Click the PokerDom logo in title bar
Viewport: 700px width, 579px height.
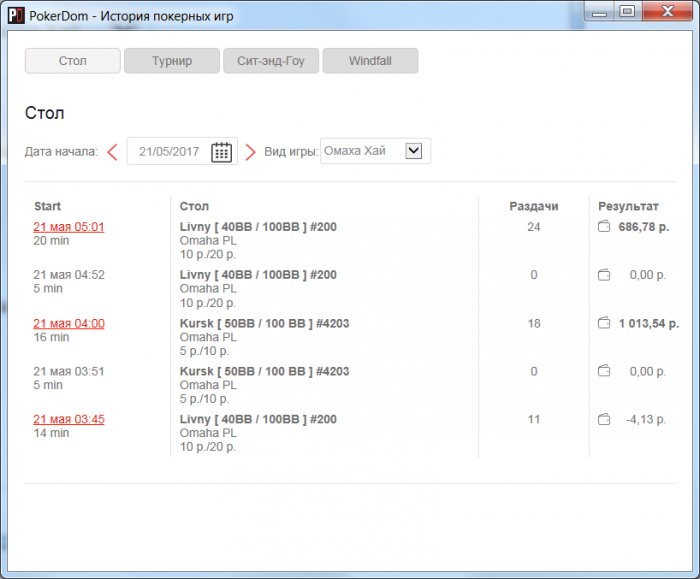click(16, 16)
